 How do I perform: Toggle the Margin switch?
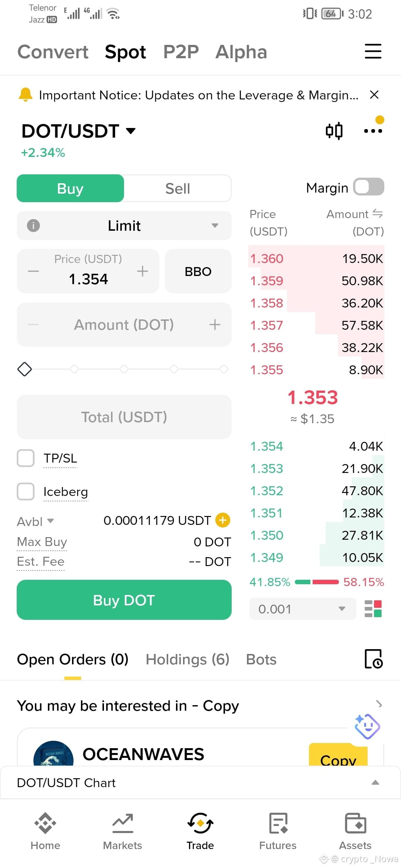pyautogui.click(x=368, y=187)
